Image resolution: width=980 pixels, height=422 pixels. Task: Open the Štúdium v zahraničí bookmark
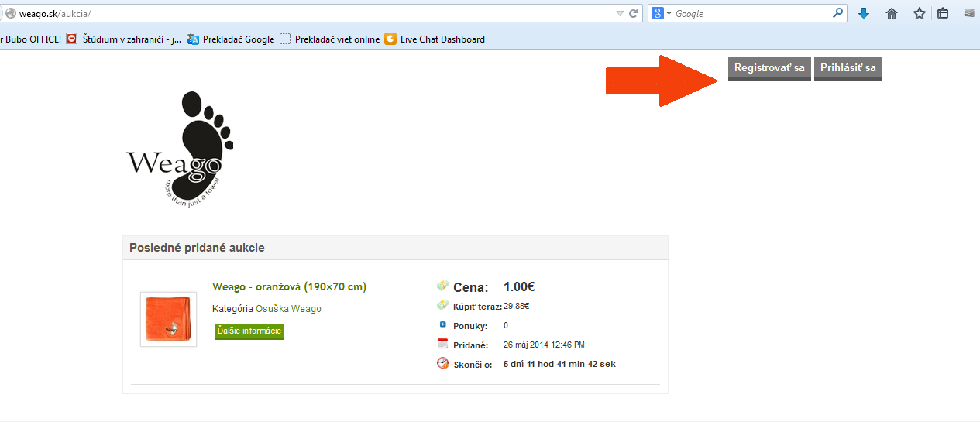coord(124,39)
